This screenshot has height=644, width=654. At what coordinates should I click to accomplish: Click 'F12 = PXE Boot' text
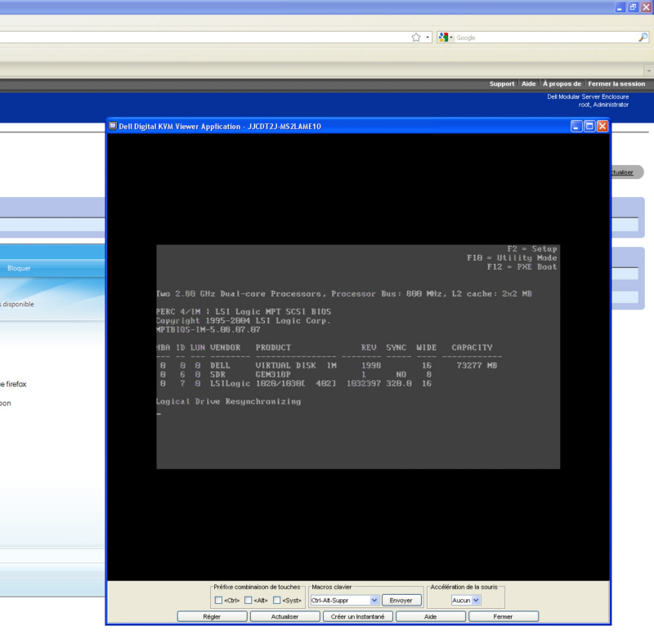pyautogui.click(x=522, y=267)
